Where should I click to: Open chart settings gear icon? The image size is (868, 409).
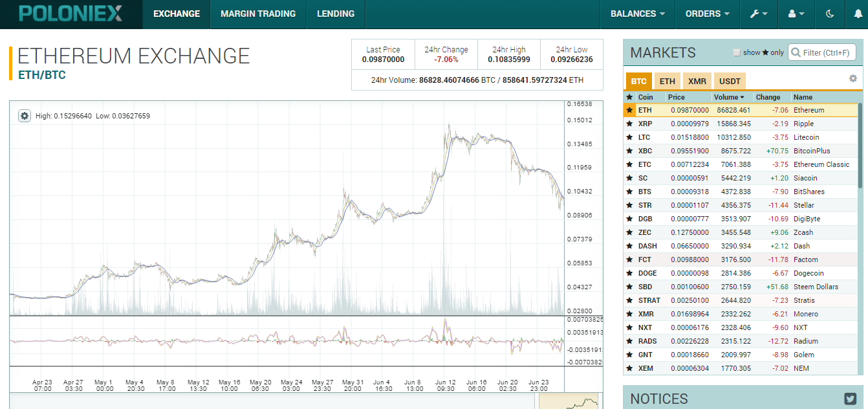click(25, 116)
